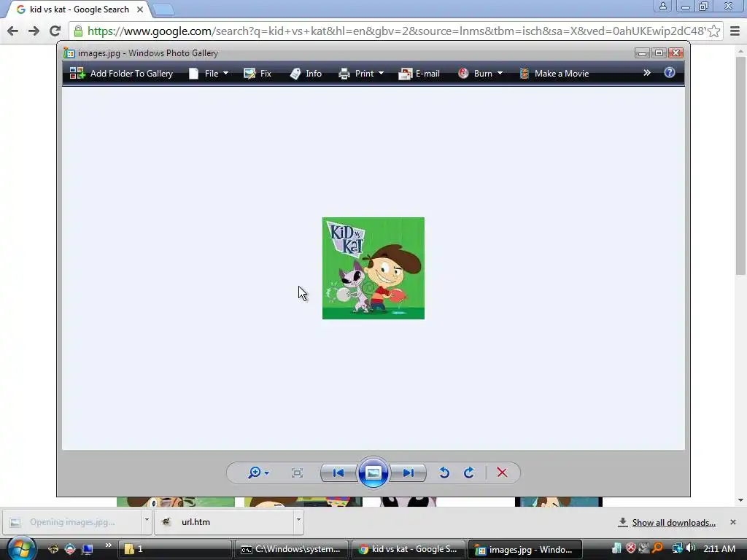
Task: Click Show all downloads link
Action: point(673,522)
